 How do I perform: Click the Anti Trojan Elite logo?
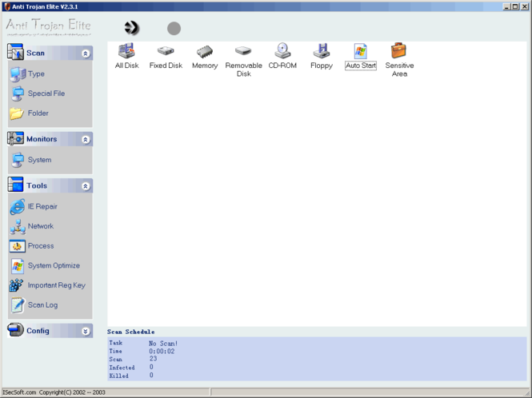pos(49,27)
